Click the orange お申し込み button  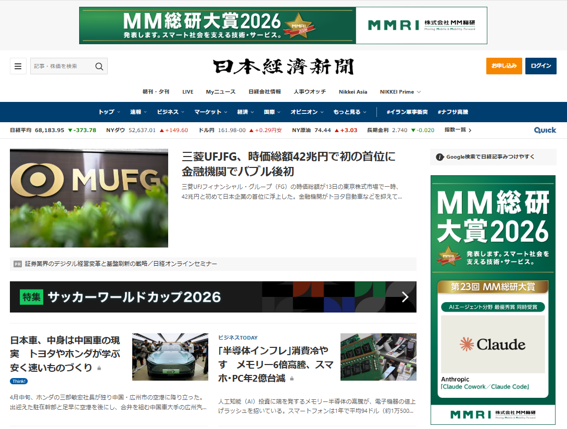(x=504, y=66)
